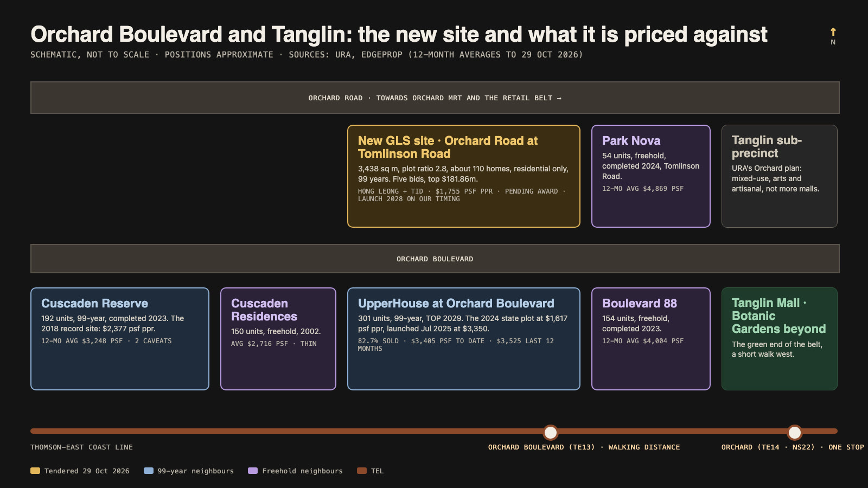Click the 'THOMSON-EAST COAST LINE' label
Viewport: 868px width, 488px height.
81,447
